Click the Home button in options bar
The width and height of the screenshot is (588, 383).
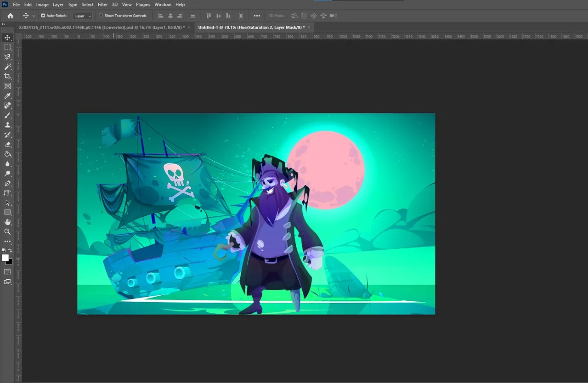(x=11, y=16)
